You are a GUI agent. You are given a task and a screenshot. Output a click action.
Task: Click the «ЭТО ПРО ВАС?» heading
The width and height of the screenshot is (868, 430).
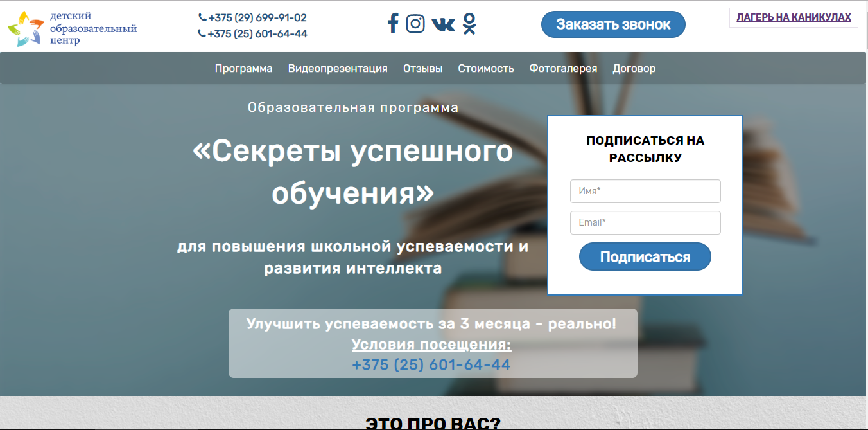(x=433, y=424)
